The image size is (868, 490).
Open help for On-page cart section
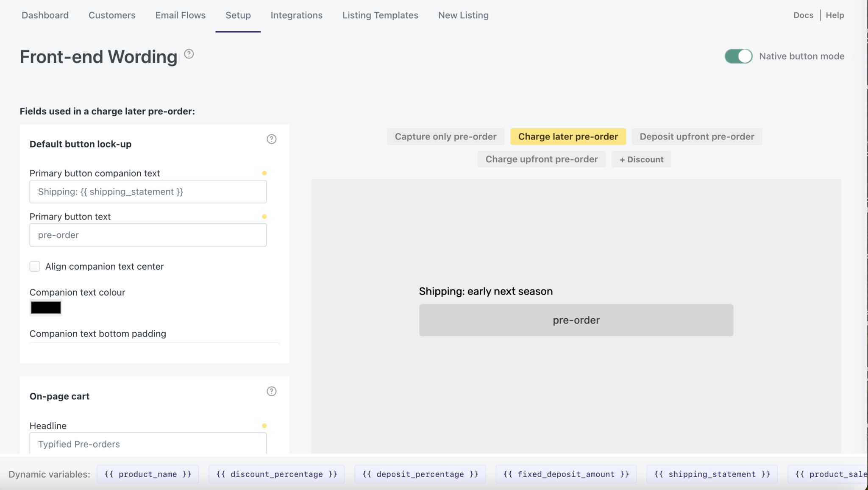click(x=271, y=391)
